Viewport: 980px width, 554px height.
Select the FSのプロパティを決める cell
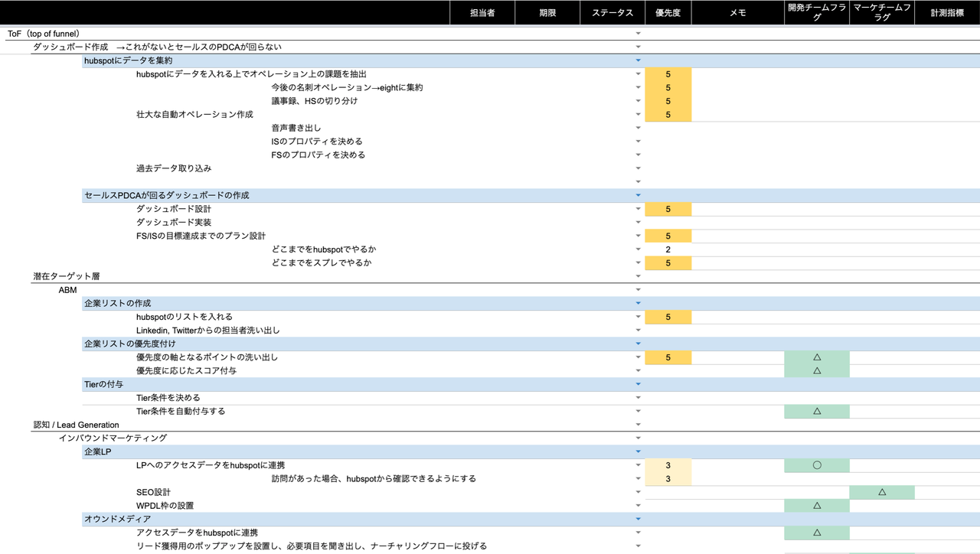318,155
